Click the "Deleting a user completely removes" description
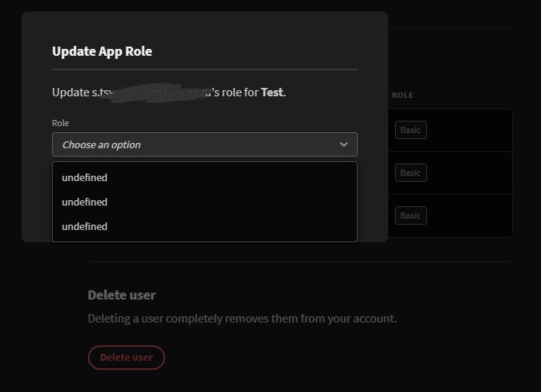The width and height of the screenshot is (541, 392). point(242,319)
